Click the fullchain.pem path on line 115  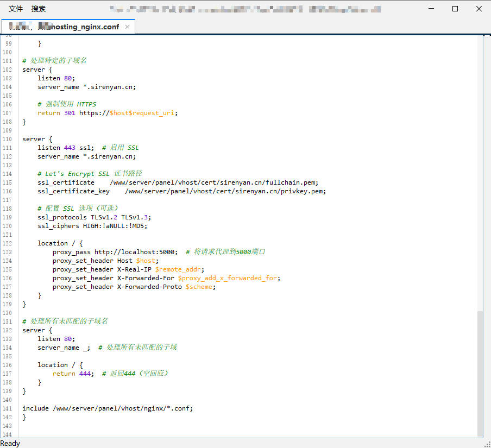[214, 182]
